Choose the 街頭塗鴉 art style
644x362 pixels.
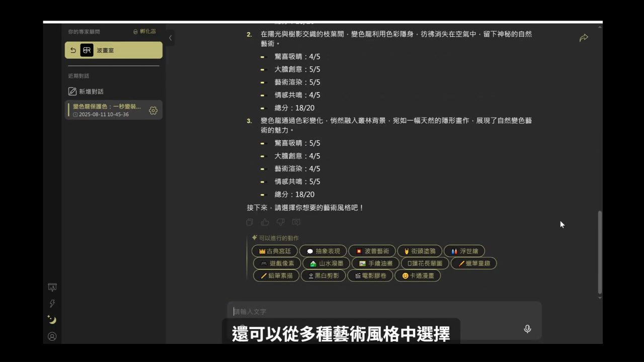click(x=420, y=251)
